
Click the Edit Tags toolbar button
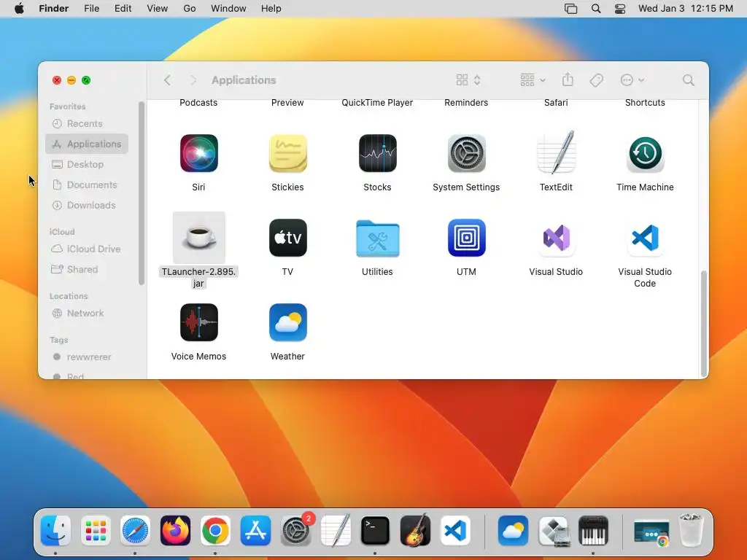click(596, 80)
